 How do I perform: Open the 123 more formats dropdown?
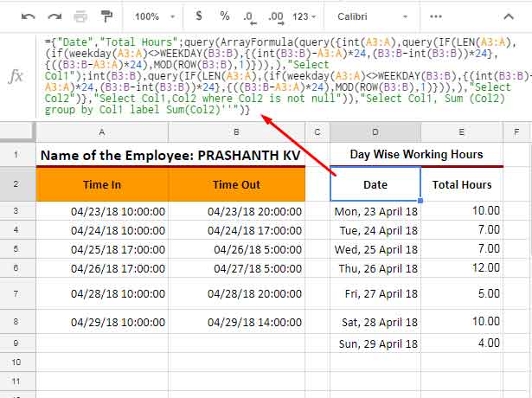304,16
